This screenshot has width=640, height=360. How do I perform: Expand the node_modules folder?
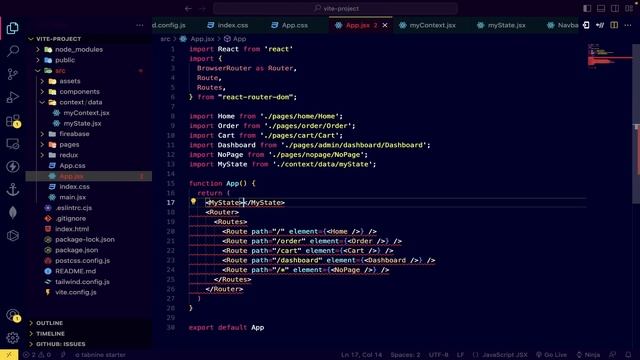[38, 49]
